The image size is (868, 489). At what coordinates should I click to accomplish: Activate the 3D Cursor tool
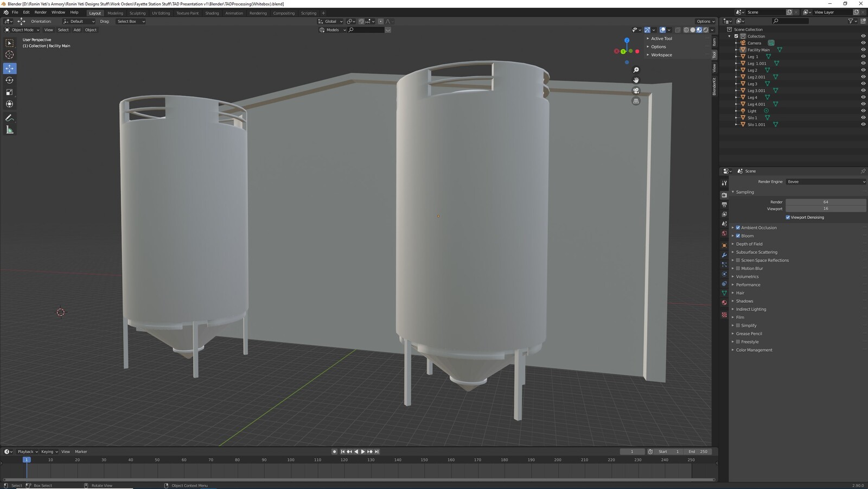tap(10, 55)
